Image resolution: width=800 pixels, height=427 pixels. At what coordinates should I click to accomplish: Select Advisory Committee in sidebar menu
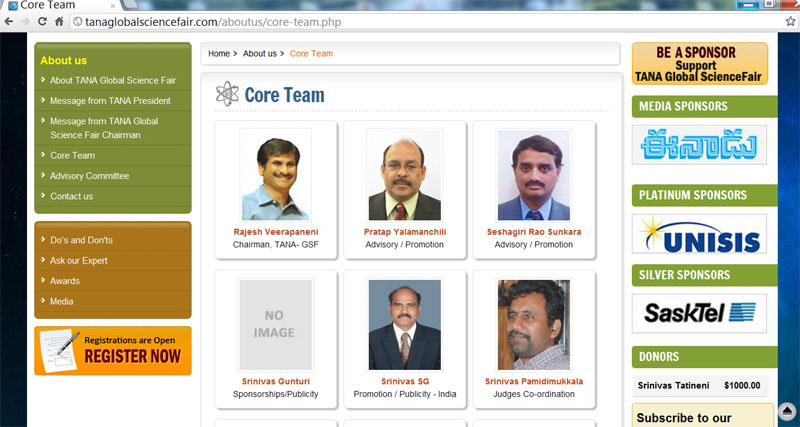click(x=89, y=176)
